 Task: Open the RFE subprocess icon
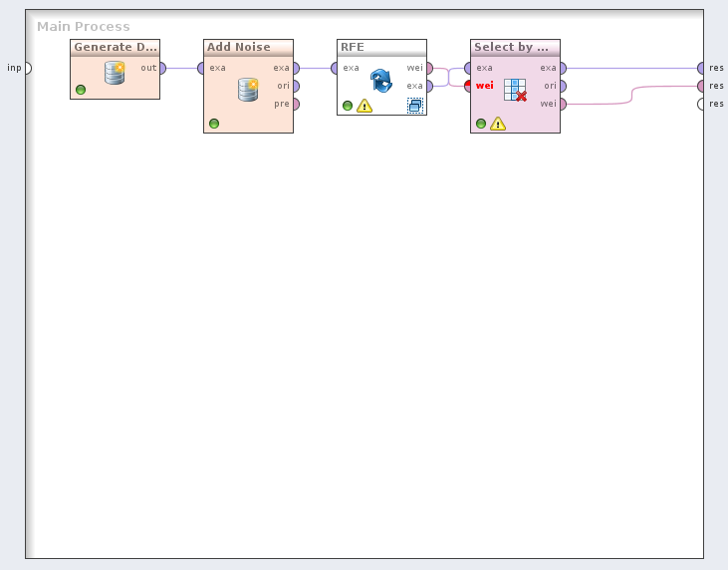414,106
